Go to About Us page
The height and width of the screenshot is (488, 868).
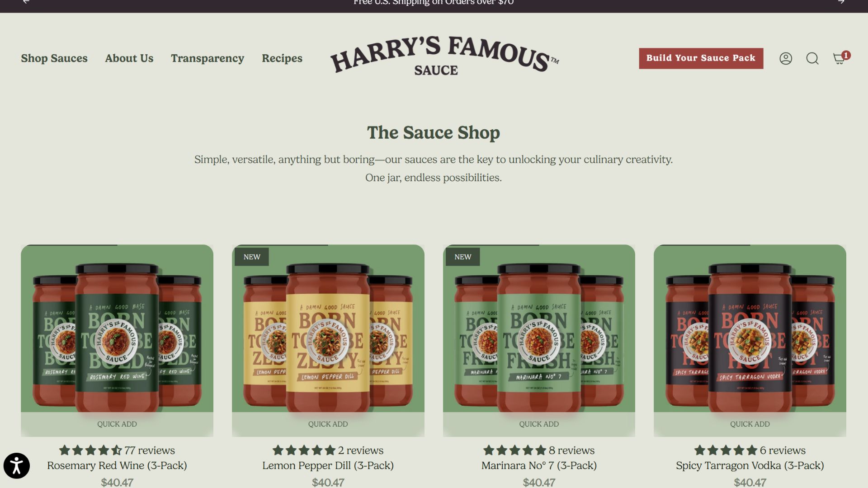(129, 58)
